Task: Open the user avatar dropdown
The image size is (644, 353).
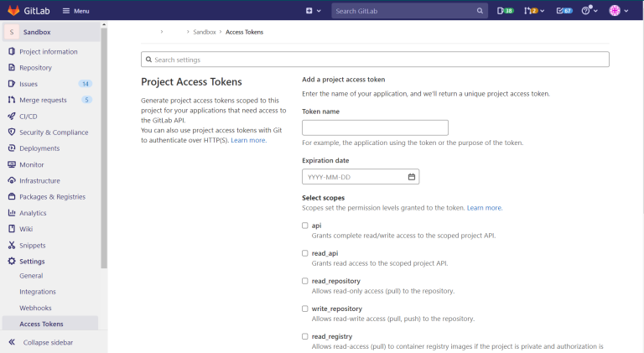Action: 619,11
